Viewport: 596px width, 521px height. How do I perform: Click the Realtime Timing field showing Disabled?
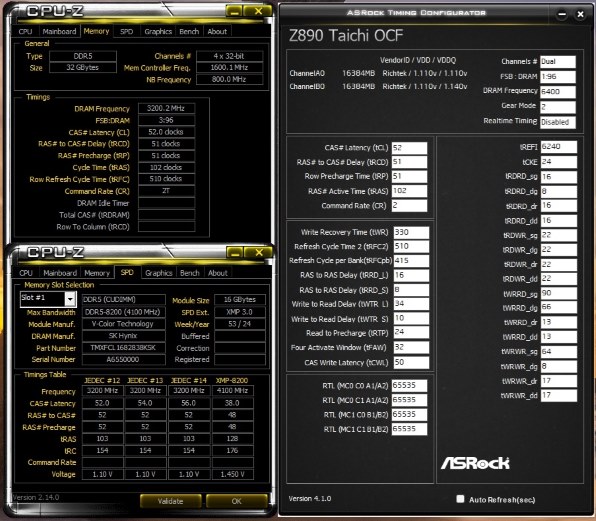click(x=558, y=122)
